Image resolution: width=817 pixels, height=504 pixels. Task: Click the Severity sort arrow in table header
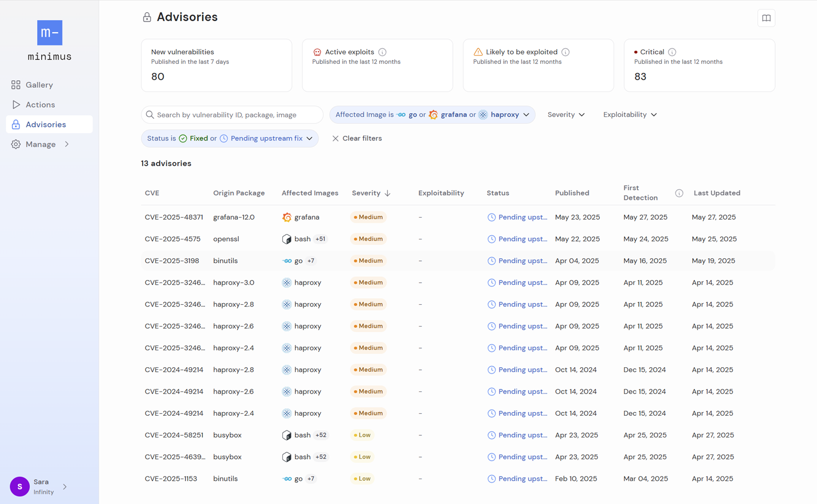tap(387, 193)
